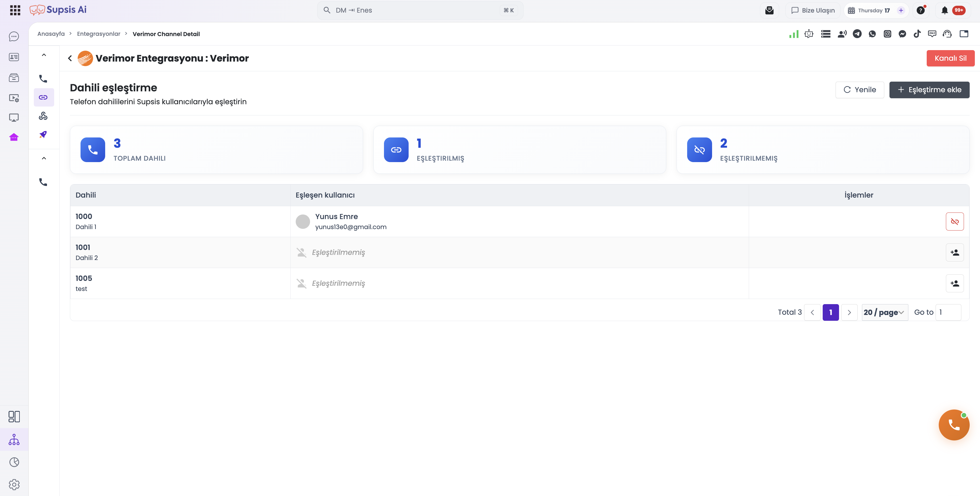
Task: Open the Telegram channel icon
Action: 857,34
